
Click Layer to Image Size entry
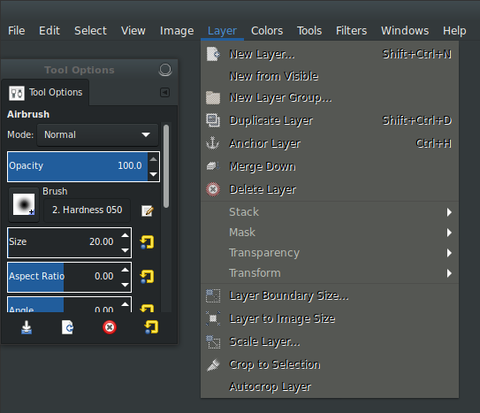[330, 318]
